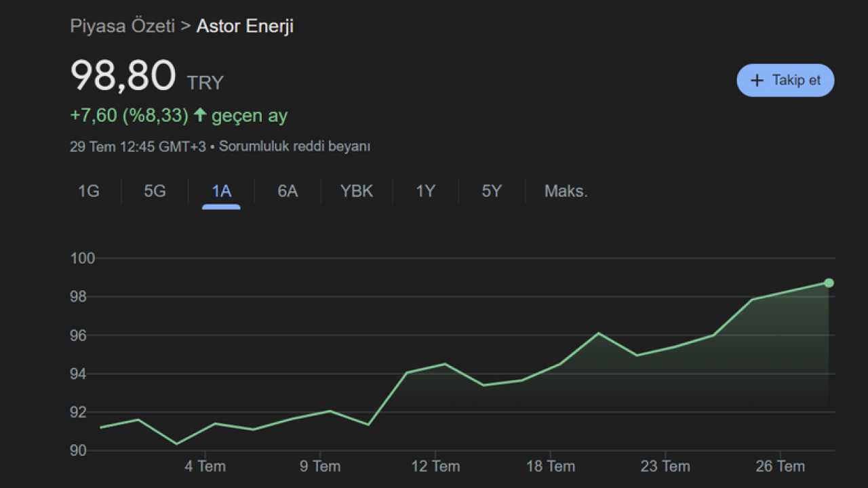Click the 18 Tem axis label
The width and height of the screenshot is (868, 488).
point(551,466)
